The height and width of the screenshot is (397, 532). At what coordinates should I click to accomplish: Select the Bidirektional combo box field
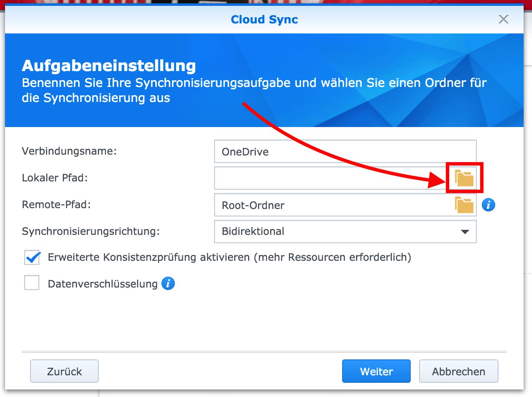[x=335, y=232]
